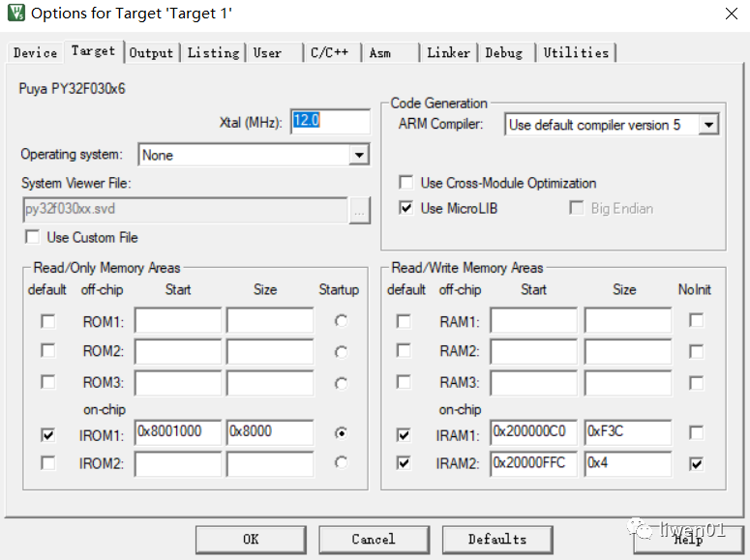Uncheck the IROM1 default checkbox
The image size is (750, 560).
coord(47,434)
